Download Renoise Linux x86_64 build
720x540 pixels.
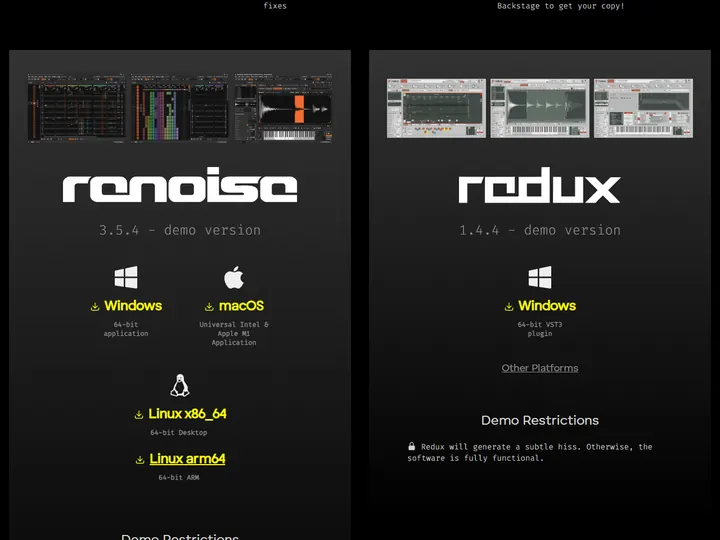pos(187,414)
